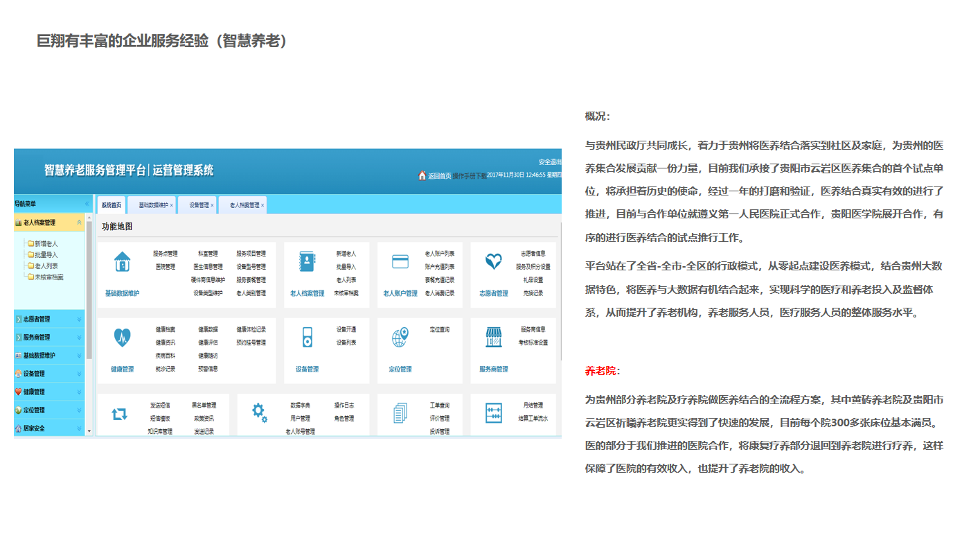Click the 设备管理 device icon
This screenshot has height=549, width=980.
click(x=307, y=338)
